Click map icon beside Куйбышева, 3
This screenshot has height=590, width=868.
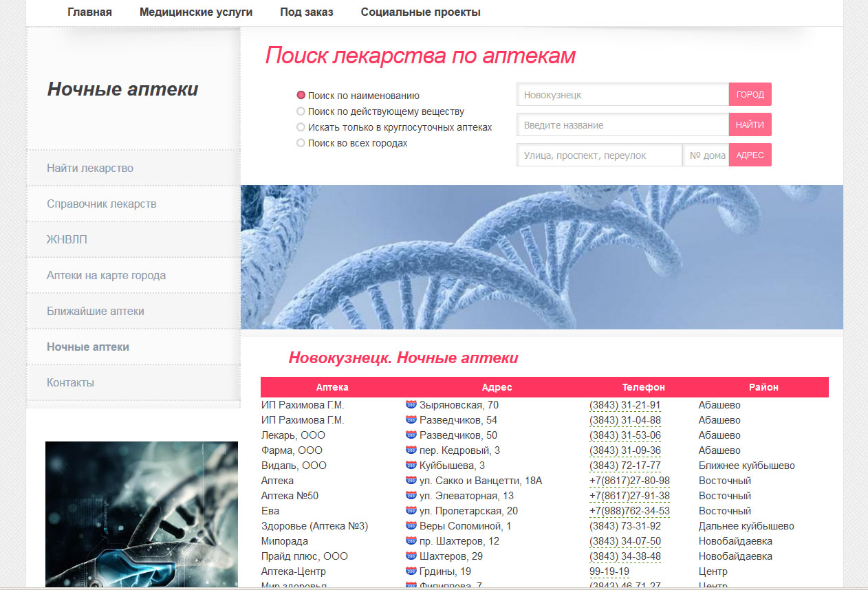(411, 465)
